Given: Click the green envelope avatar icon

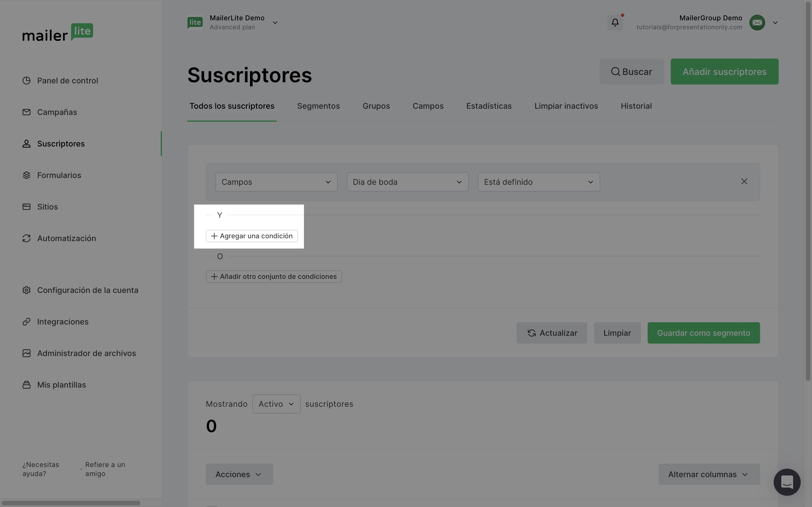Looking at the screenshot, I should pos(757,23).
